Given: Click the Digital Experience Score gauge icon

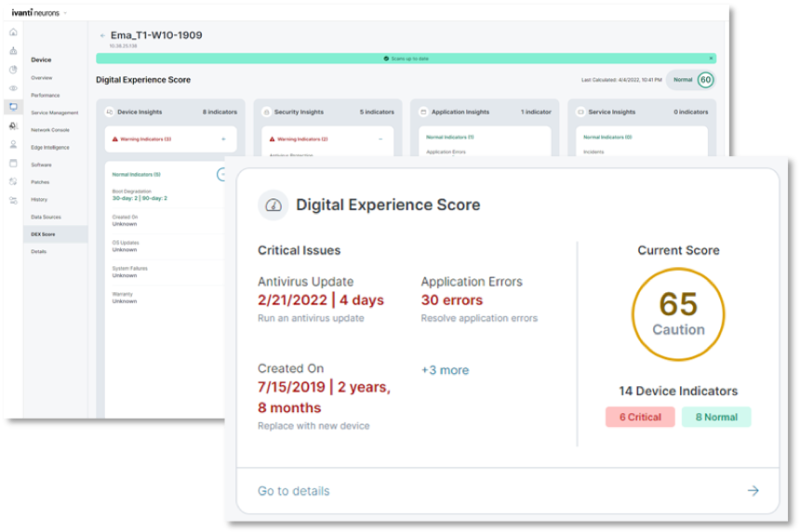Looking at the screenshot, I should [273, 205].
